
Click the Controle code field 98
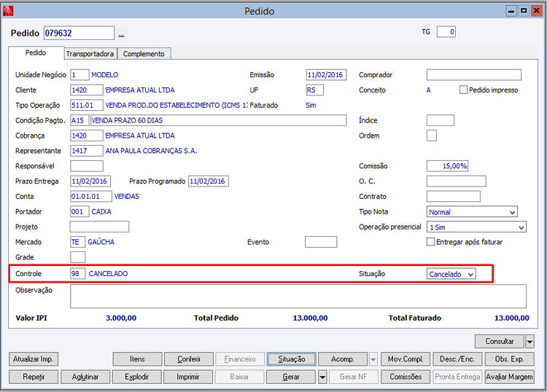click(x=78, y=274)
